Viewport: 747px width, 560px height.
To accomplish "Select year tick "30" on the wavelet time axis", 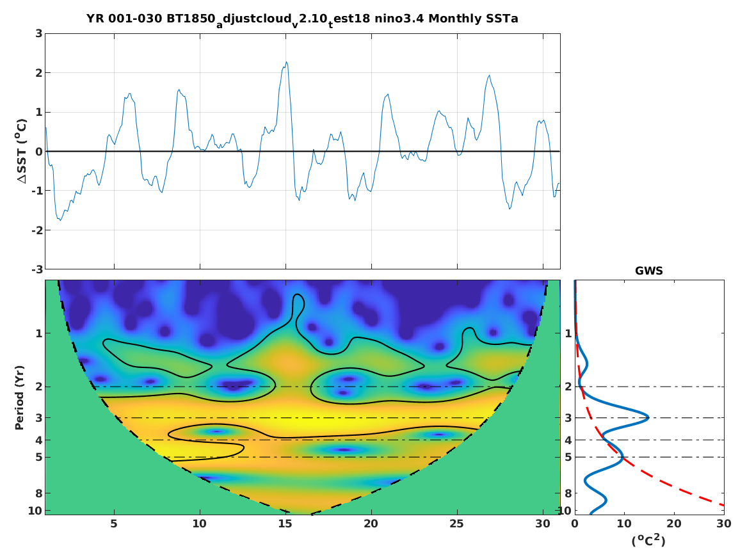I will [x=543, y=524].
